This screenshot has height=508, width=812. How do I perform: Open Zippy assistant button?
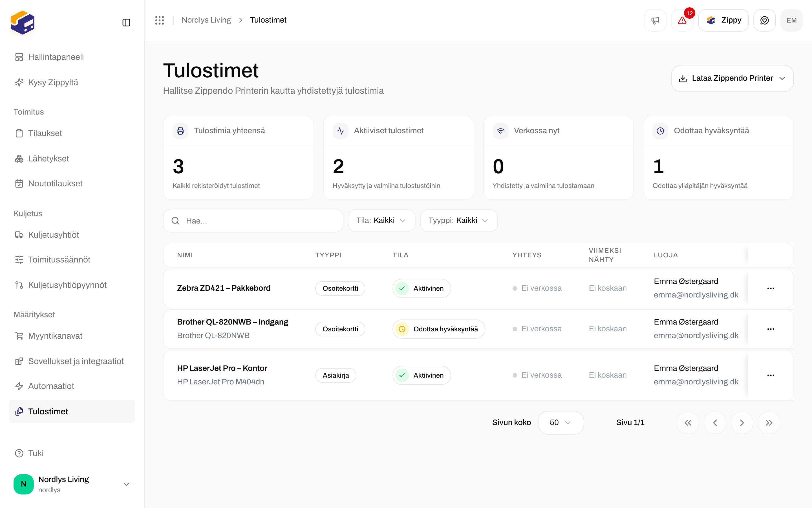click(x=723, y=20)
